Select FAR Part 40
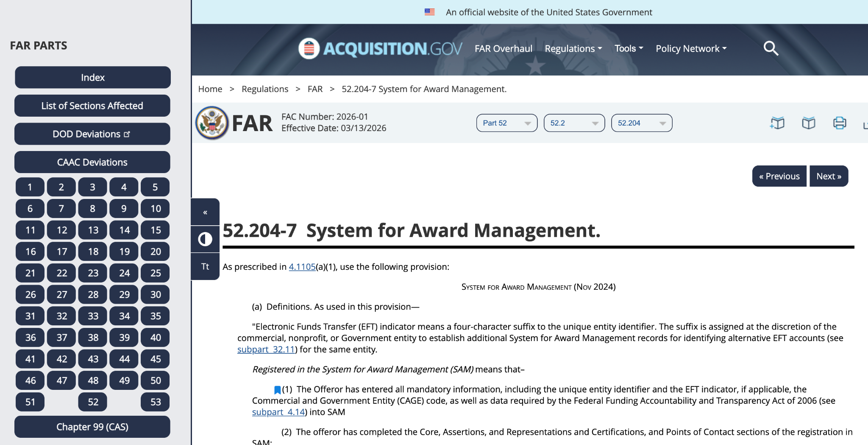Viewport: 868px width, 445px height. click(x=155, y=338)
